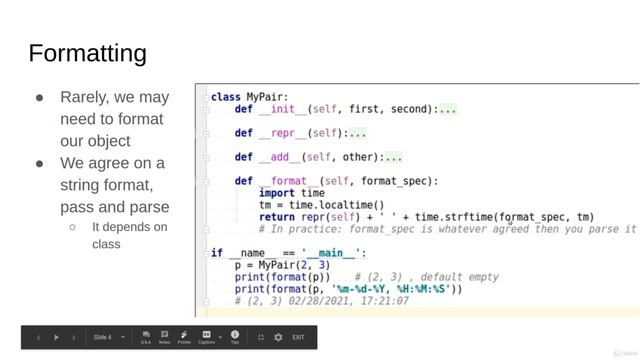The image size is (640, 360).
Task: Expand the folded __init__ method body
Action: coord(448,109)
